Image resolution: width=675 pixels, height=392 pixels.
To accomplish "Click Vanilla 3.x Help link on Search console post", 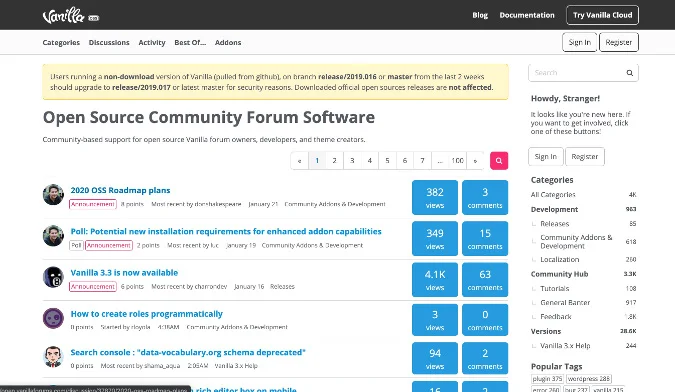I will tap(236, 366).
